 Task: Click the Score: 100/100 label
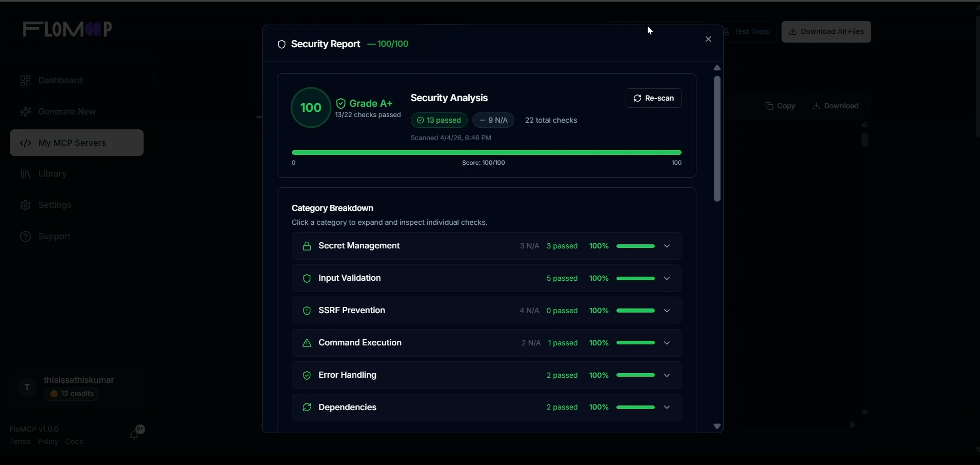pyautogui.click(x=484, y=163)
